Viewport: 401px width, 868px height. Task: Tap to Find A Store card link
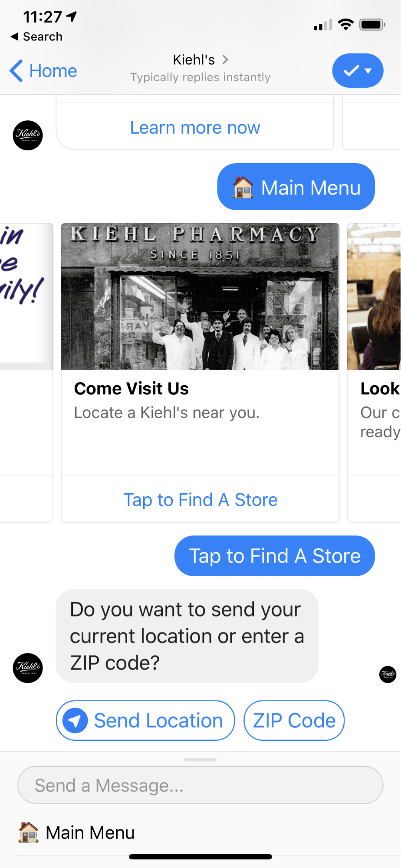pyautogui.click(x=200, y=499)
